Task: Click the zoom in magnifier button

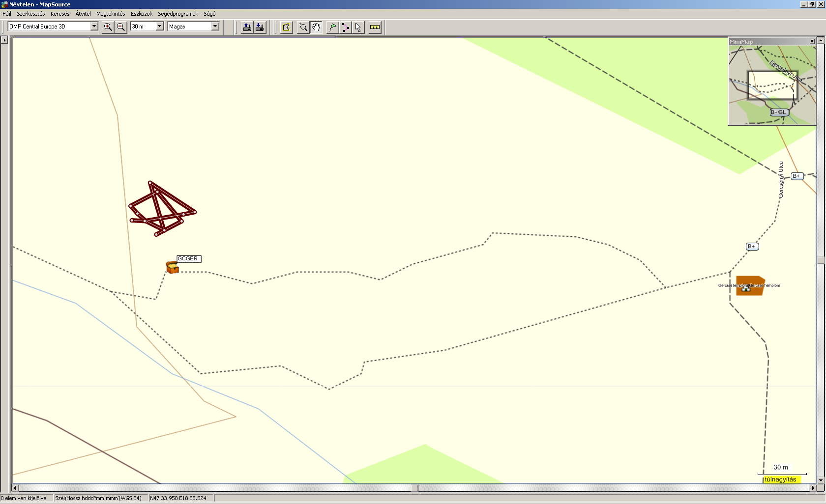Action: click(108, 27)
